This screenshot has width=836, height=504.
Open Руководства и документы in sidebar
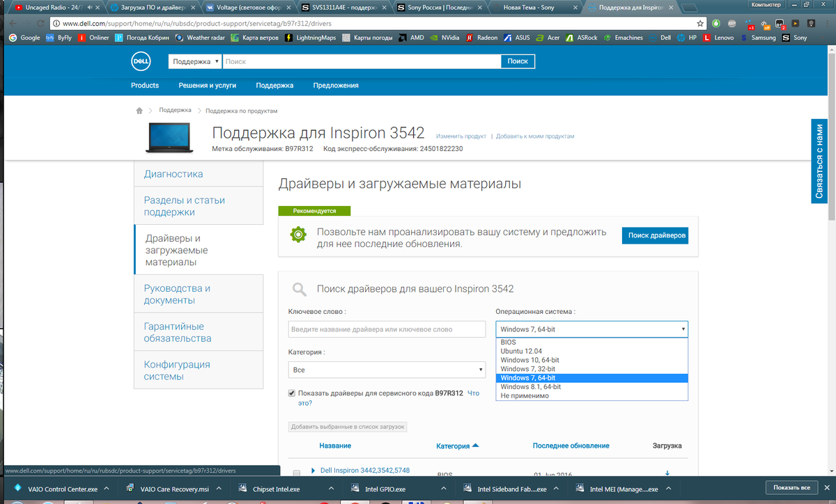tap(199, 294)
